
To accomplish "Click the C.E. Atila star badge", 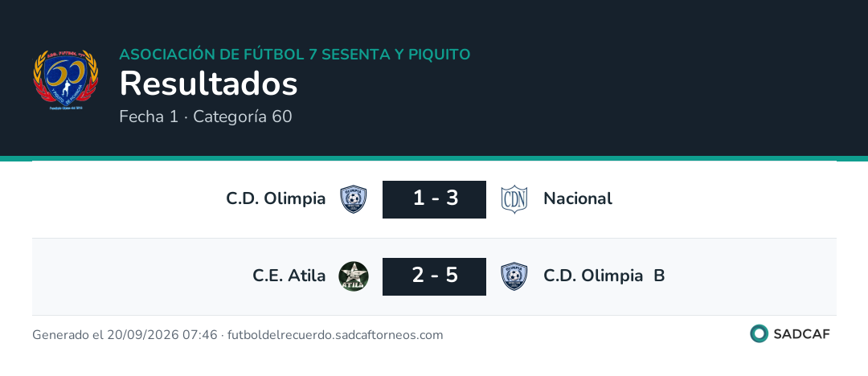I will pyautogui.click(x=354, y=276).
